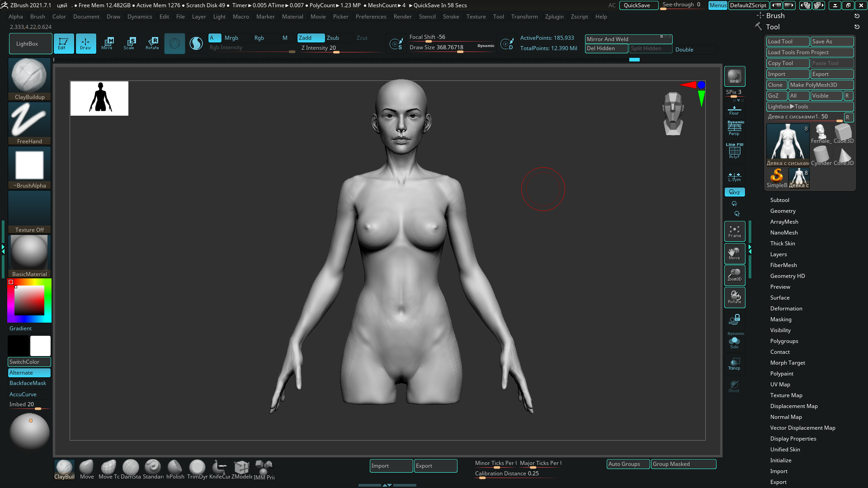The height and width of the screenshot is (488, 868).
Task: Click the Floor grid icon
Action: (734, 110)
